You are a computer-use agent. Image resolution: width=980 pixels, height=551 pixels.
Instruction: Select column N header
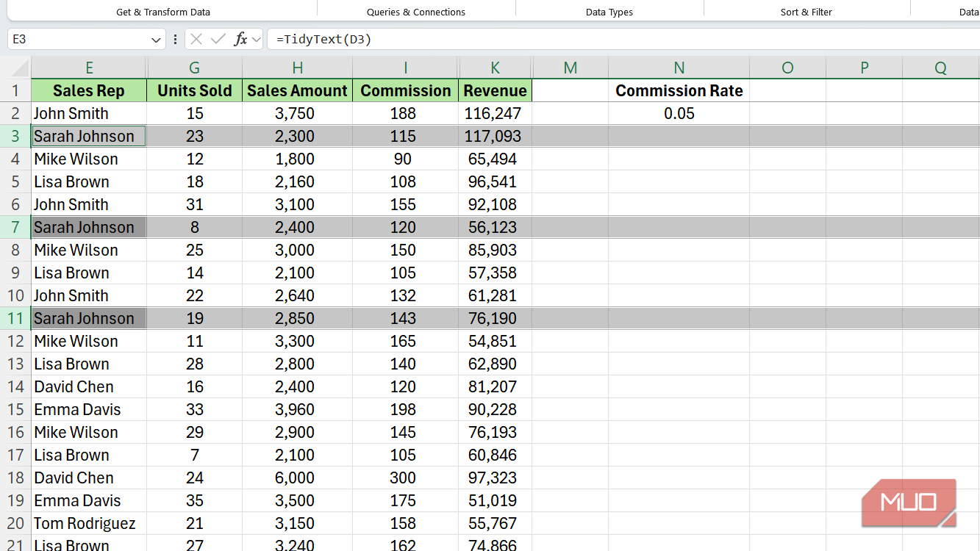pyautogui.click(x=679, y=68)
